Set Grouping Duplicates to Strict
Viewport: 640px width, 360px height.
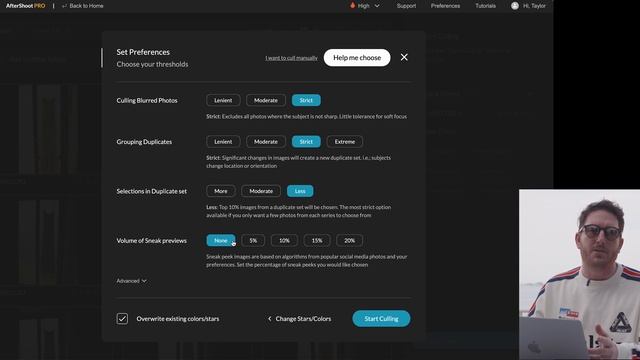coord(306,142)
